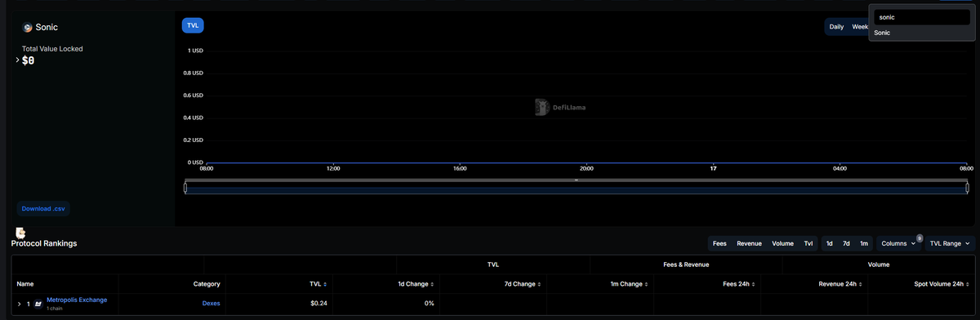
Task: Switch chart grouping to Daily
Action: 836,27
